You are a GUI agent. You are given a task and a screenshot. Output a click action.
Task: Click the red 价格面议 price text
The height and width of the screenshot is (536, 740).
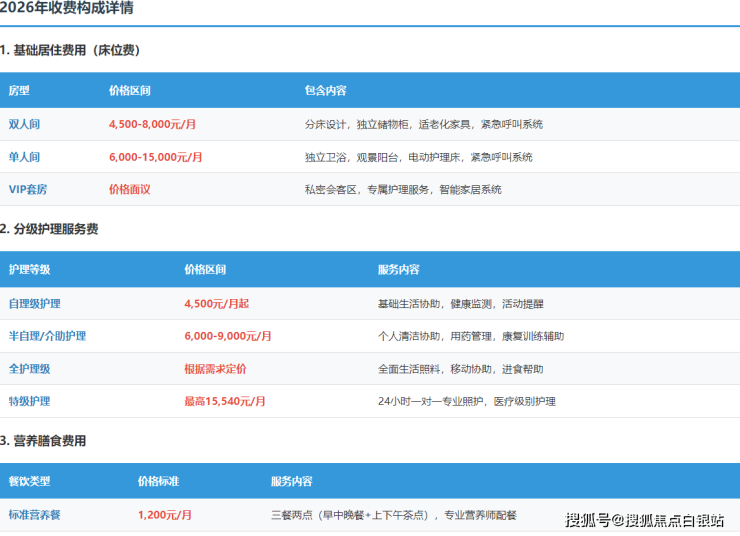pyautogui.click(x=129, y=189)
